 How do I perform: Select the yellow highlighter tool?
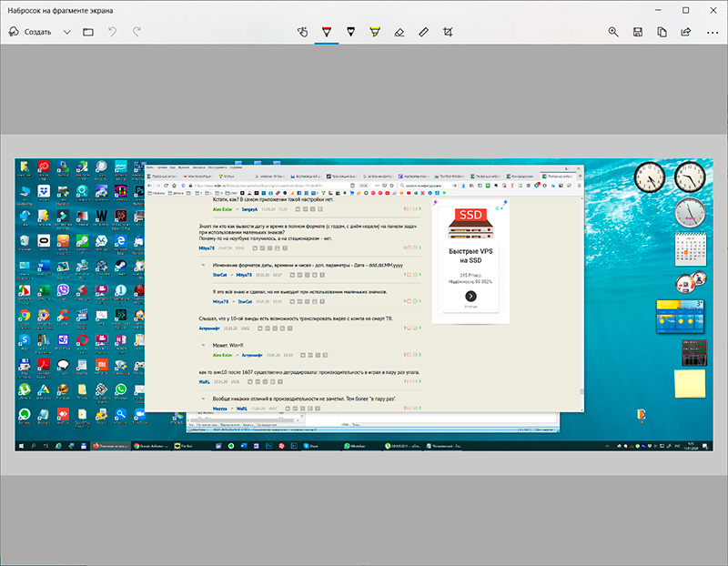[x=375, y=32]
